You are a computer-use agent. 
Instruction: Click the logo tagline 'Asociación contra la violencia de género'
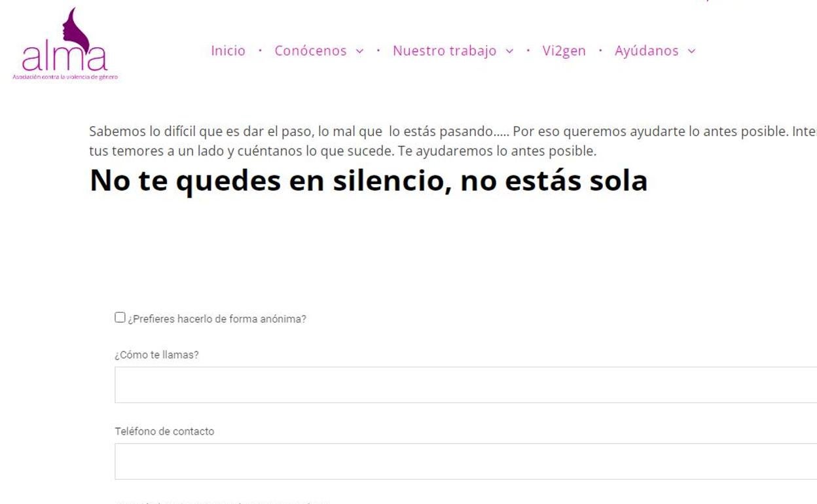pyautogui.click(x=65, y=77)
